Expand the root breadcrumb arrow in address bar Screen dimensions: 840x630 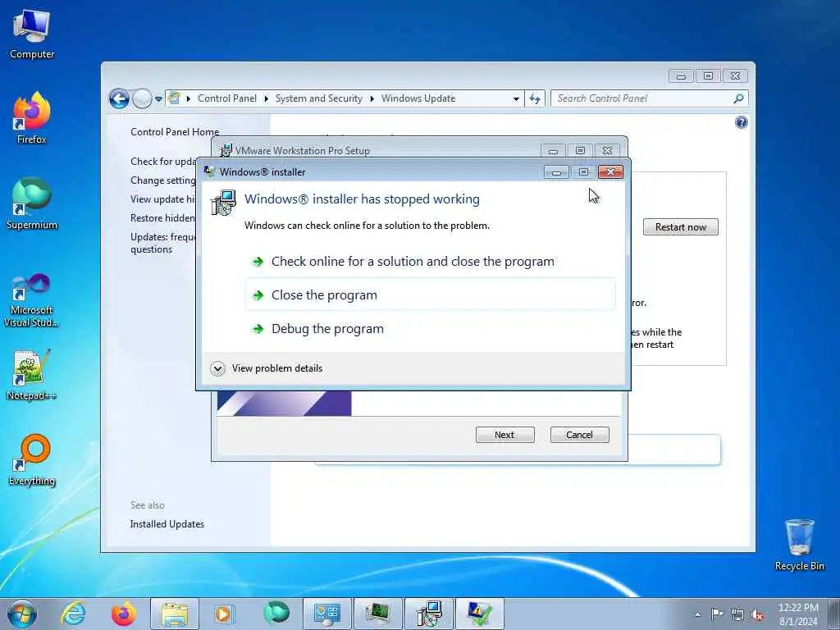click(189, 98)
